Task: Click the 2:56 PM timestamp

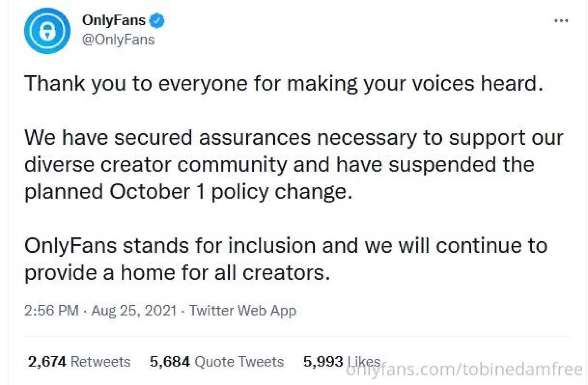Action: coord(51,310)
